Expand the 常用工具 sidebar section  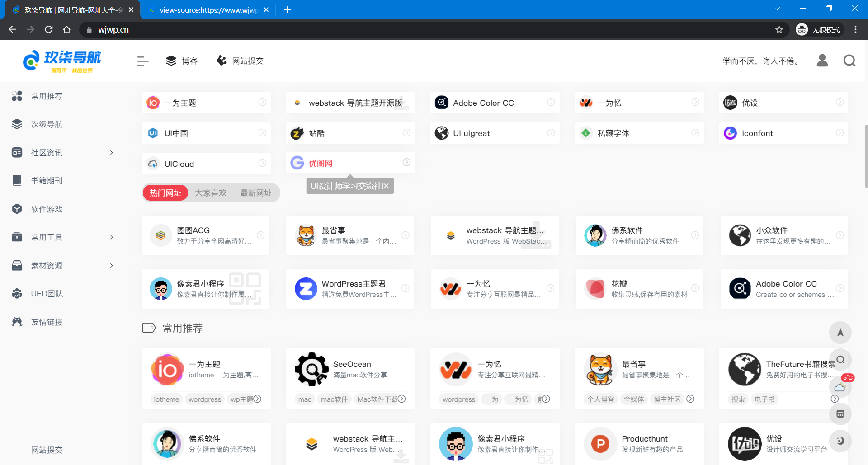111,237
